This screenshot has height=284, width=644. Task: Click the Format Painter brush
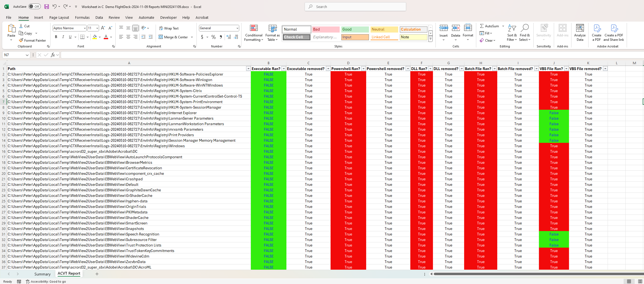(x=32, y=41)
